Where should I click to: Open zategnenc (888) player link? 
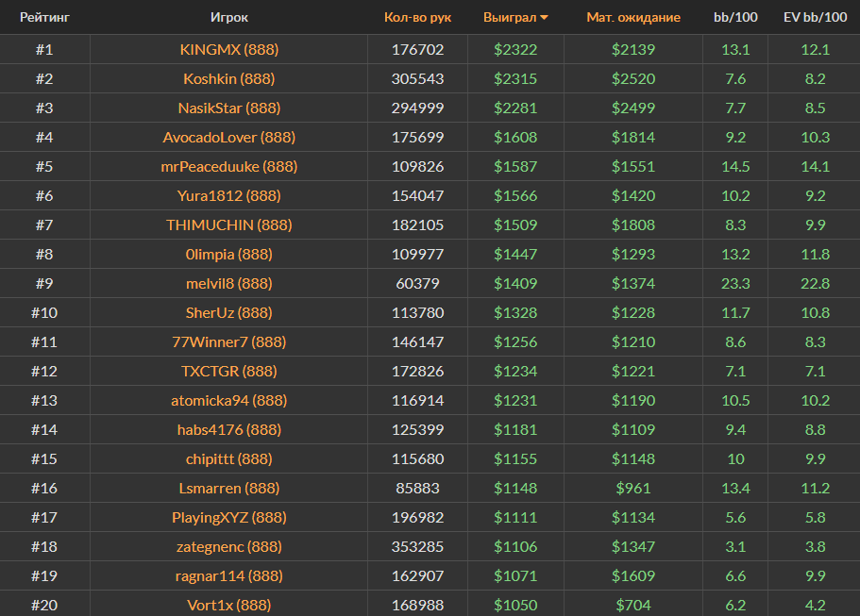pyautogui.click(x=229, y=546)
